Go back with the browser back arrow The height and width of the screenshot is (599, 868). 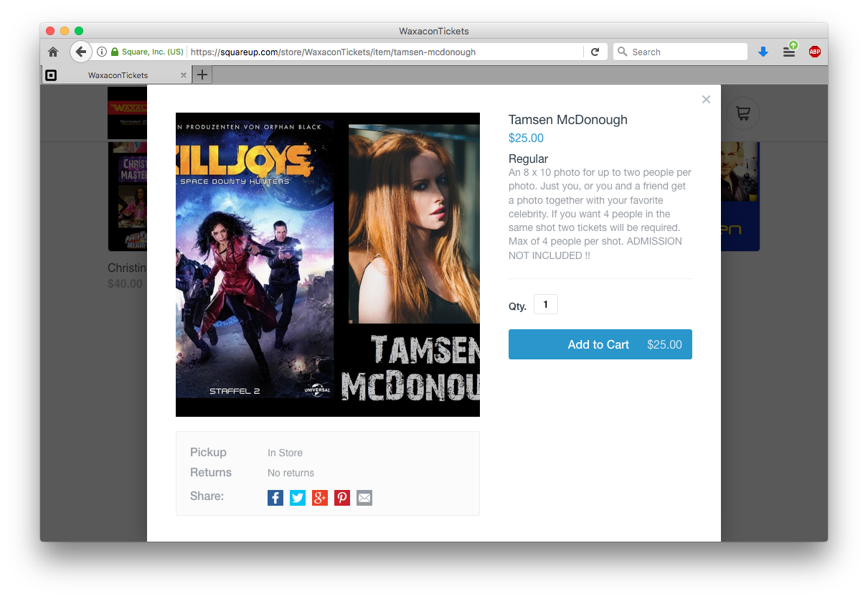coord(81,52)
